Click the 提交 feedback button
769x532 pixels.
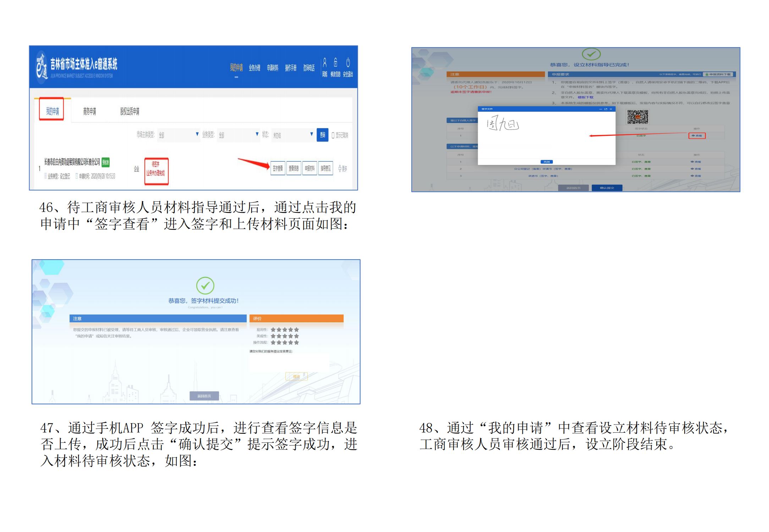[x=296, y=376]
